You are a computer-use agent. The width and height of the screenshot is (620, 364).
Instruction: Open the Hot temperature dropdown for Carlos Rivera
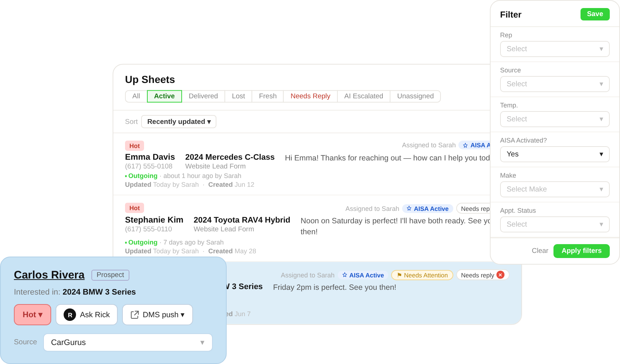click(33, 315)
